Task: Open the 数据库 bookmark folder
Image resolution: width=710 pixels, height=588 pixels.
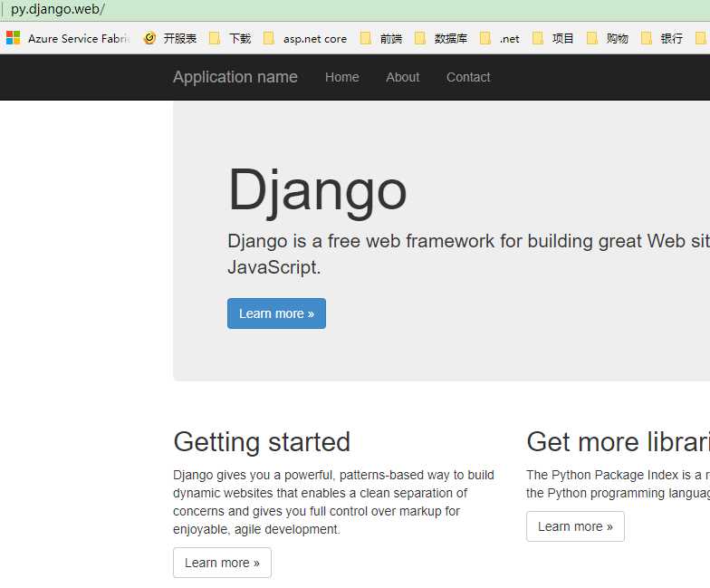Action: (x=441, y=38)
